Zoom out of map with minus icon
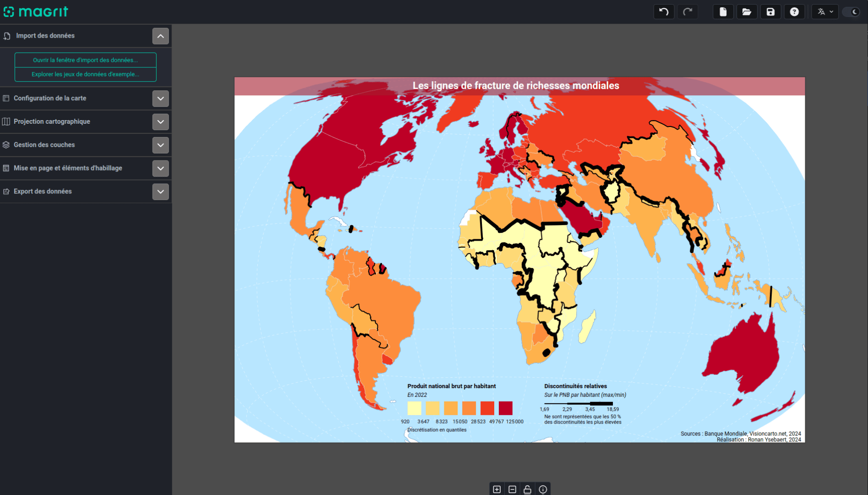The width and height of the screenshot is (868, 495). pos(512,489)
